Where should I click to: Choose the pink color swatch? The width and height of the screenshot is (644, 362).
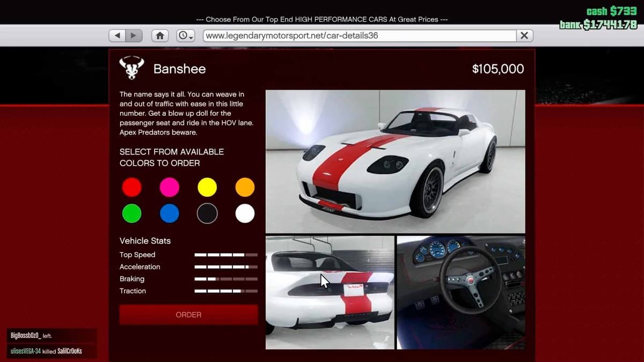tap(170, 187)
